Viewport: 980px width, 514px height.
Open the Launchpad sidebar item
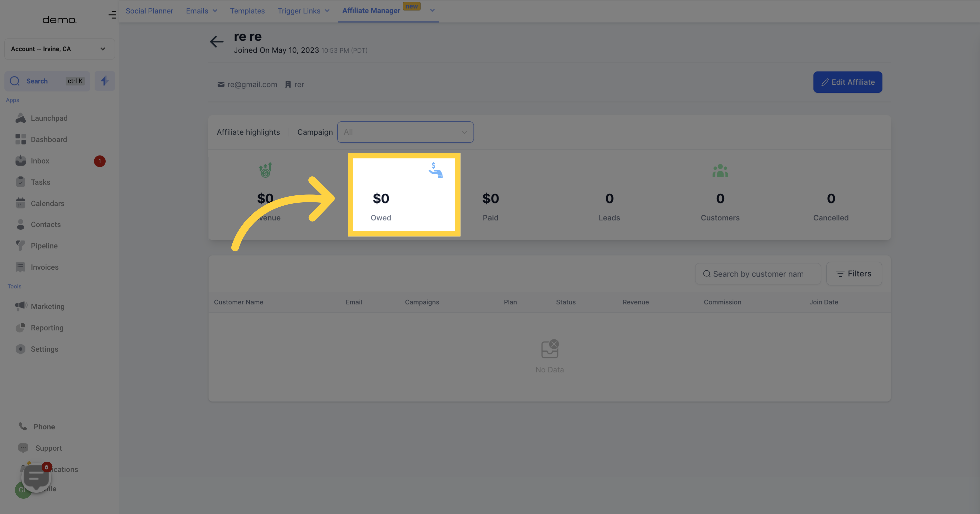pyautogui.click(x=49, y=118)
